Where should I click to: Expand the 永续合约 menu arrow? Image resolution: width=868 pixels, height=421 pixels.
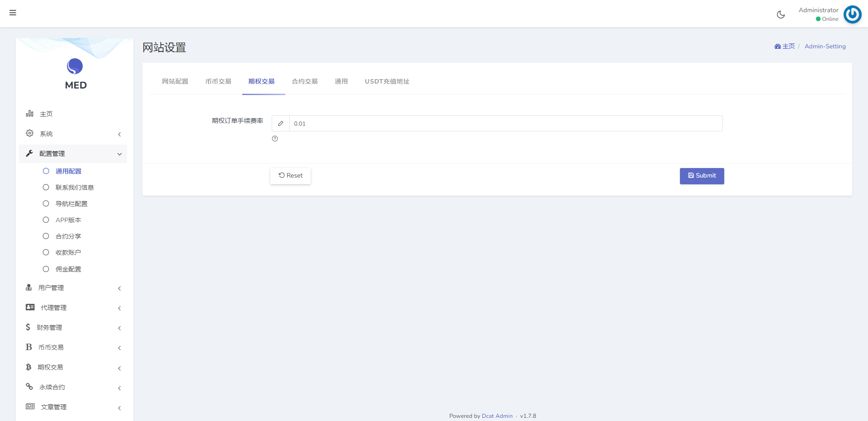[119, 388]
